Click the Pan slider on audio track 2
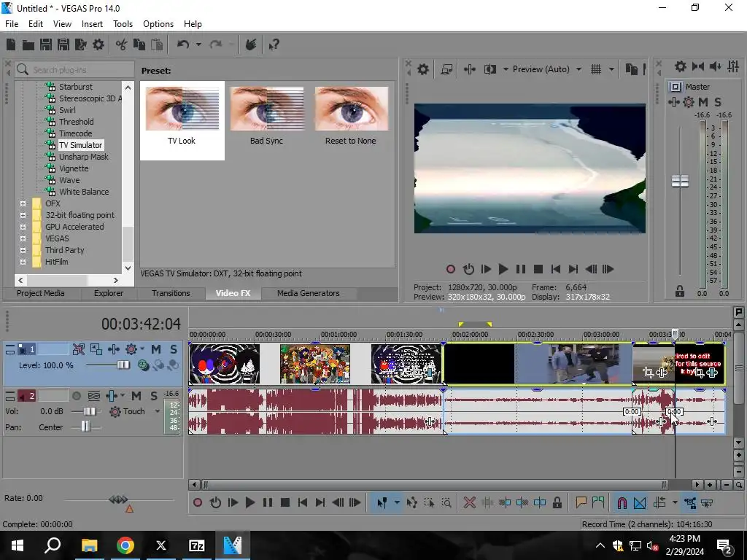This screenshot has width=747, height=560. coord(86,427)
